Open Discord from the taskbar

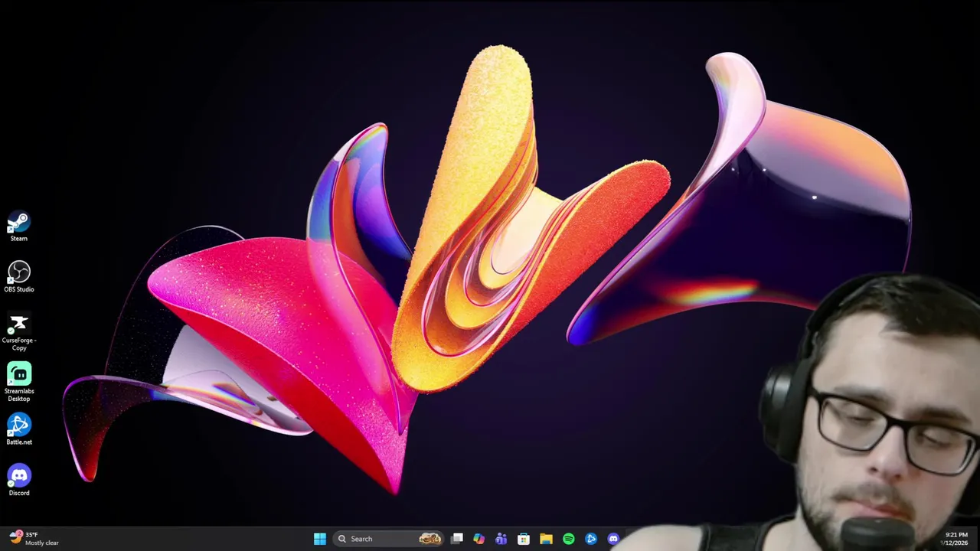pos(613,539)
